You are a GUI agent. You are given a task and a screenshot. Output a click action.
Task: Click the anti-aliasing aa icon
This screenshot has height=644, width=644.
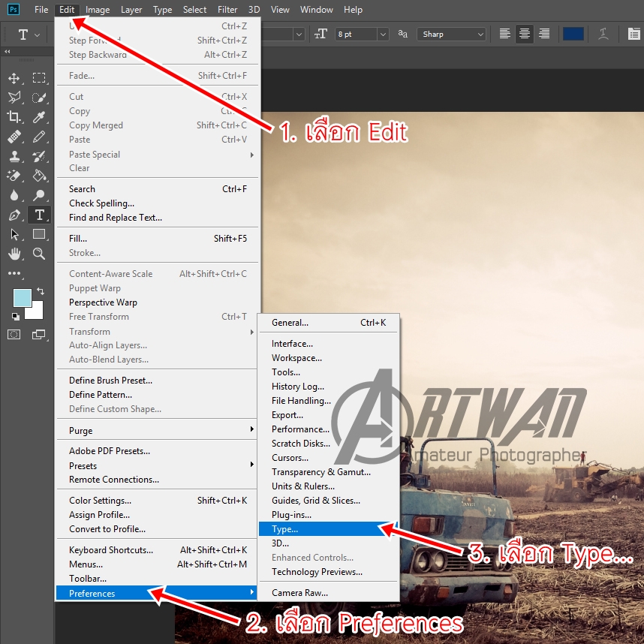(x=402, y=34)
